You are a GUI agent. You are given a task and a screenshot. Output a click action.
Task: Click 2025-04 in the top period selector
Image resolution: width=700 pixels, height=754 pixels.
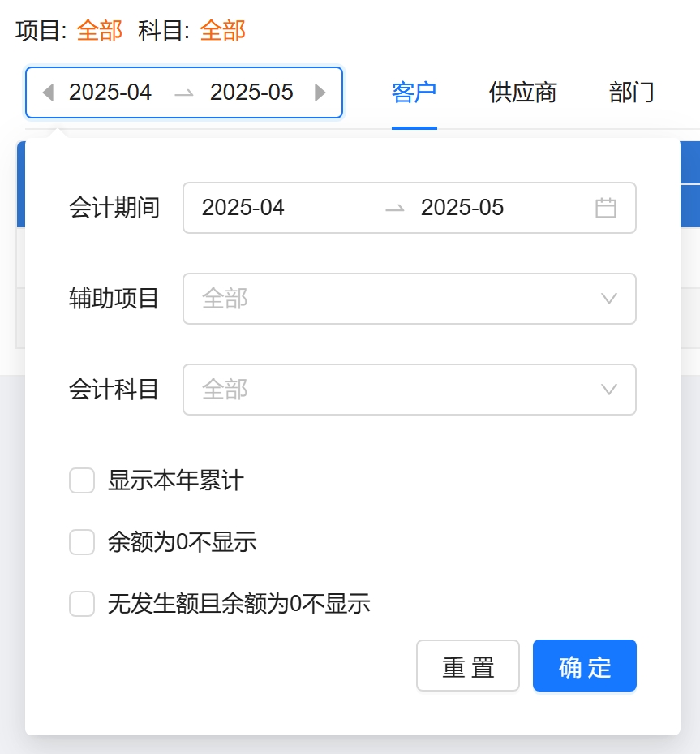click(x=110, y=93)
